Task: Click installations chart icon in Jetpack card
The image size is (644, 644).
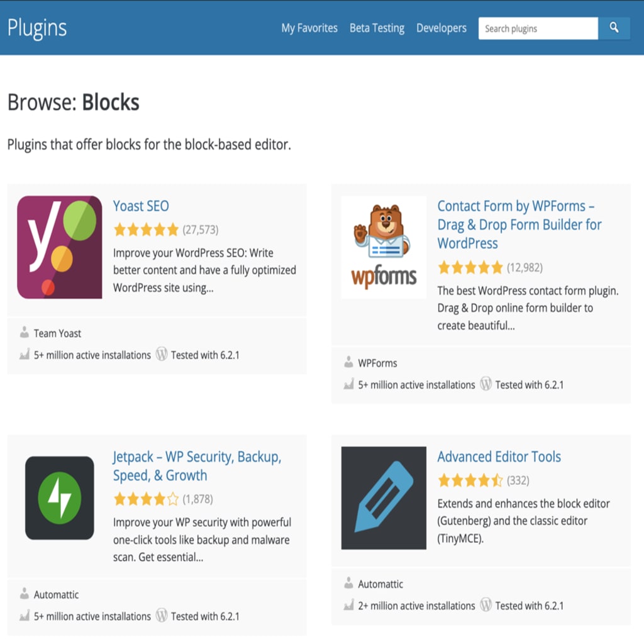Action: (x=25, y=616)
